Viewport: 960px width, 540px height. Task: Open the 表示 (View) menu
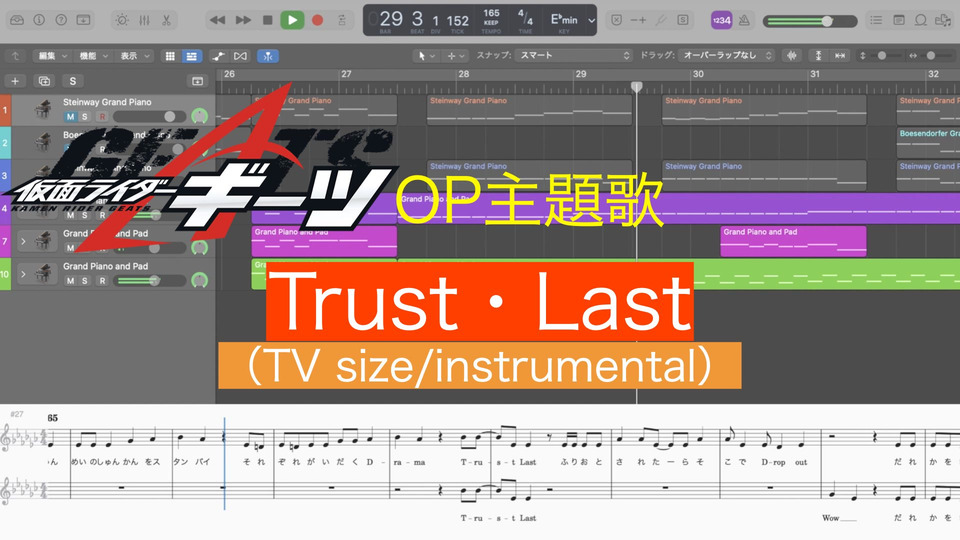pos(134,56)
